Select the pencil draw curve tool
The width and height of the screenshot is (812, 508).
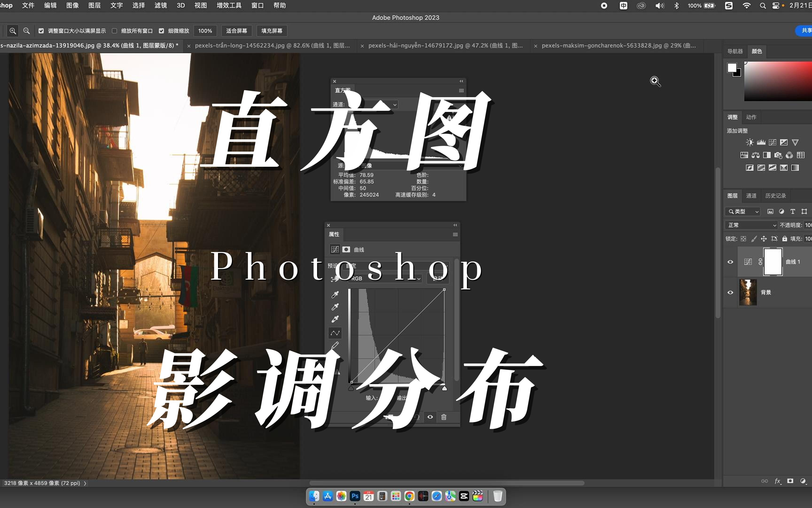[x=335, y=346]
